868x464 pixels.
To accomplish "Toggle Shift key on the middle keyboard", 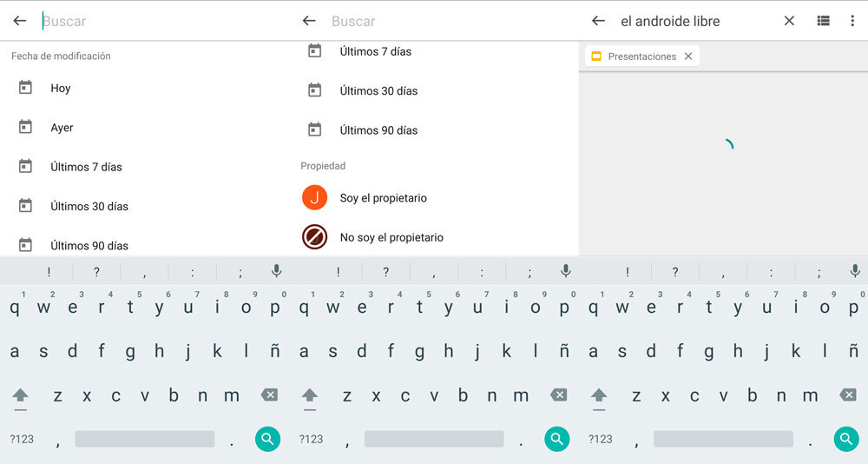I will pos(310,395).
